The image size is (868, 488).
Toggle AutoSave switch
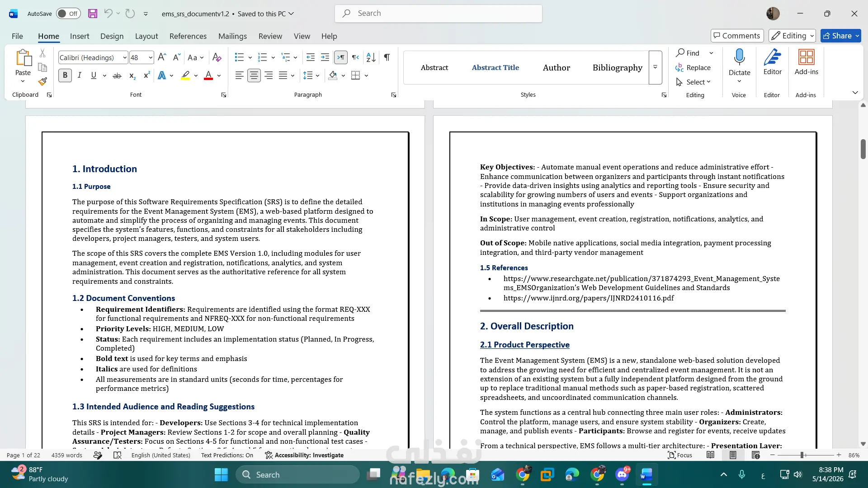68,14
